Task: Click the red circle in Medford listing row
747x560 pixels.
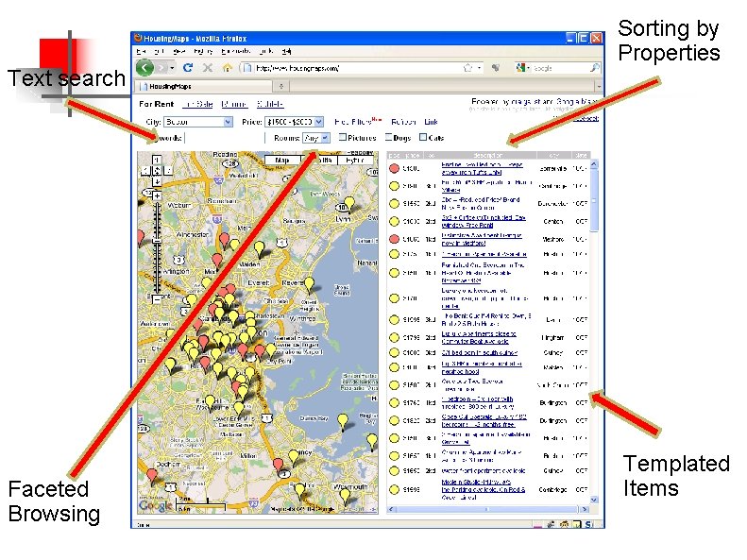Action: pyautogui.click(x=394, y=239)
